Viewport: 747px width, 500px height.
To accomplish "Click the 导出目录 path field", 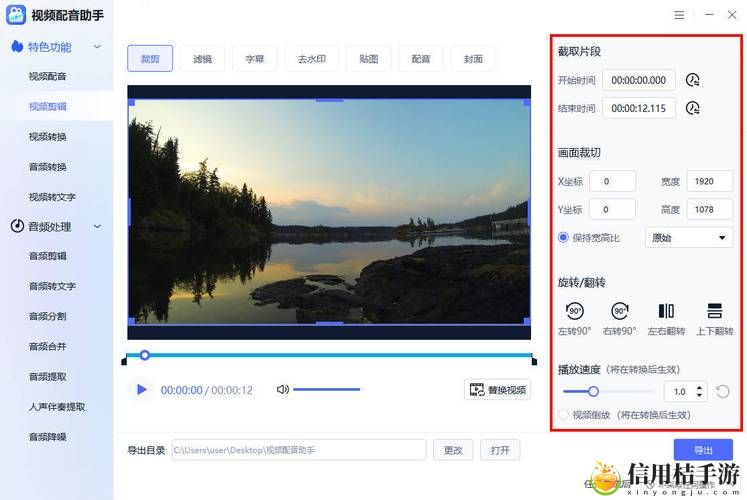I will pos(299,450).
